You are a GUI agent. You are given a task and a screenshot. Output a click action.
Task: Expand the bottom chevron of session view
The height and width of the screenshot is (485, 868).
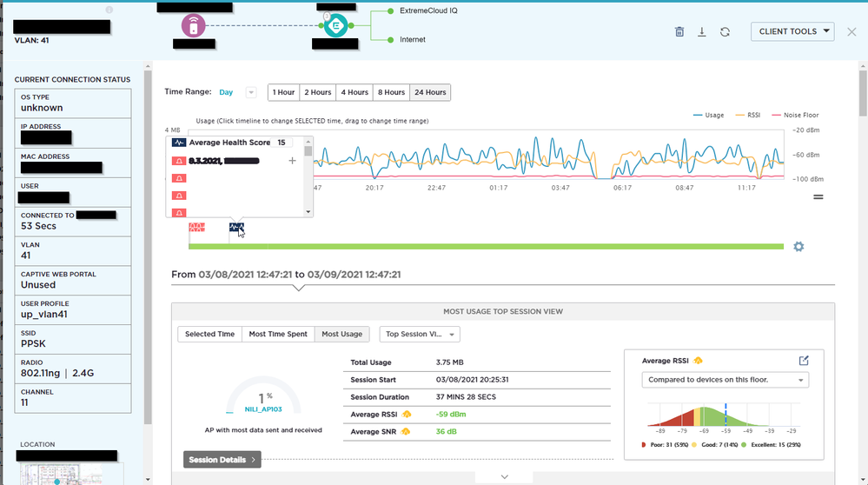[x=504, y=476]
